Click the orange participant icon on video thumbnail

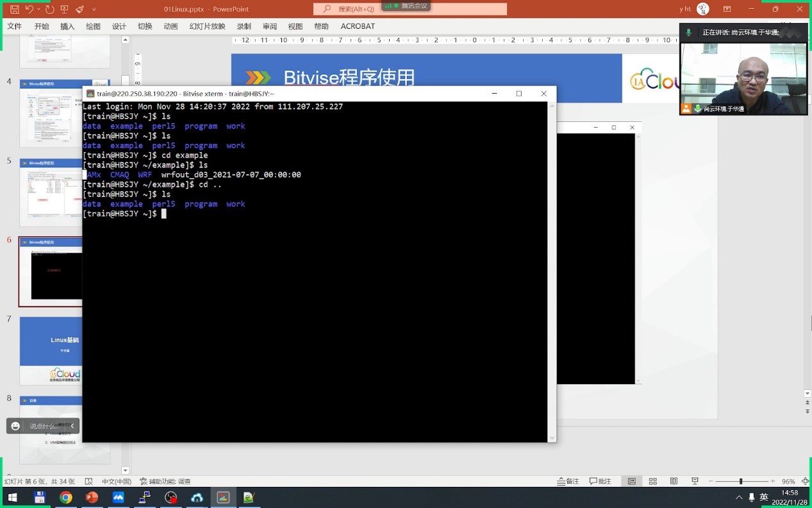tap(686, 108)
